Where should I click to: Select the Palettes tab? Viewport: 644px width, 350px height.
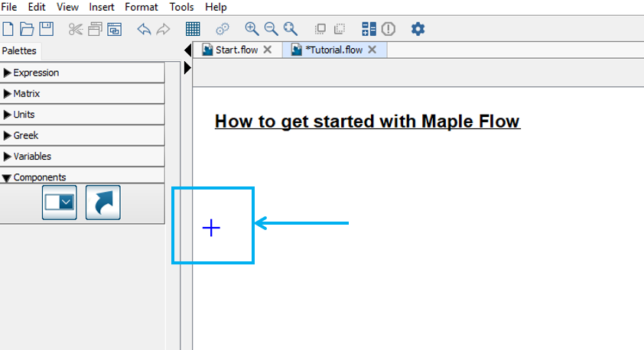(19, 51)
